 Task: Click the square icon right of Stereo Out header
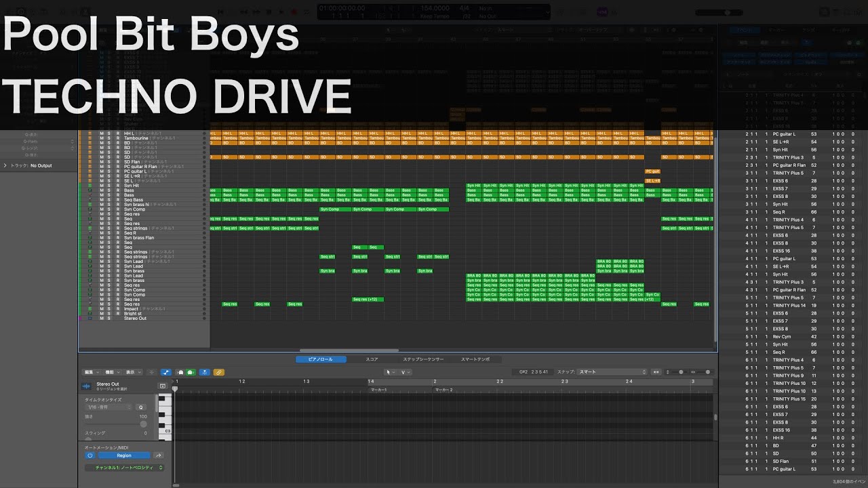[162, 386]
